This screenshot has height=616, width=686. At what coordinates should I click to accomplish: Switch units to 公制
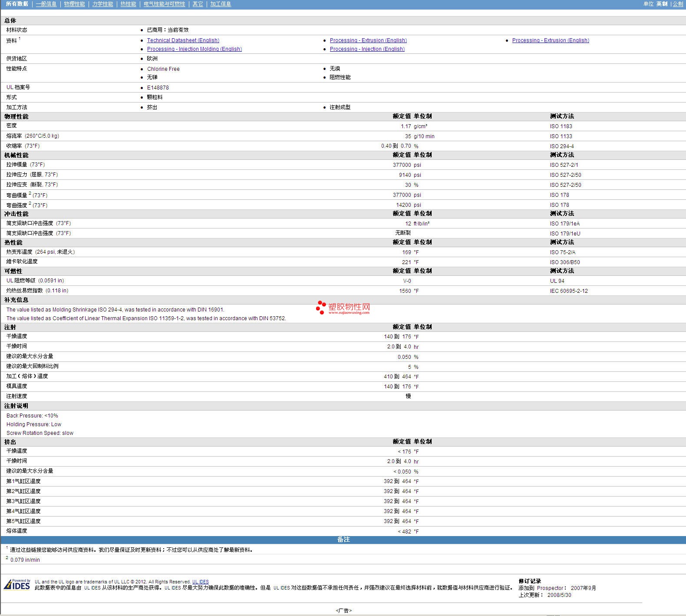tap(678, 4)
